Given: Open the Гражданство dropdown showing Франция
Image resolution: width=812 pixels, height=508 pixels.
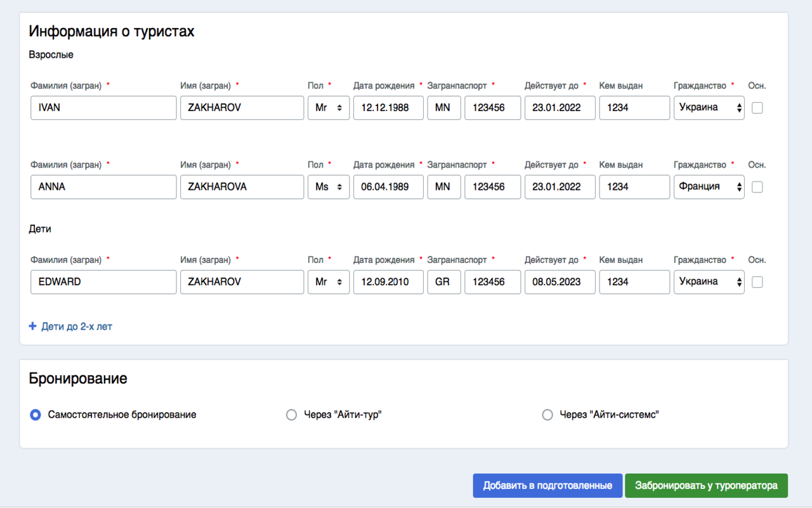Looking at the screenshot, I should (x=709, y=187).
